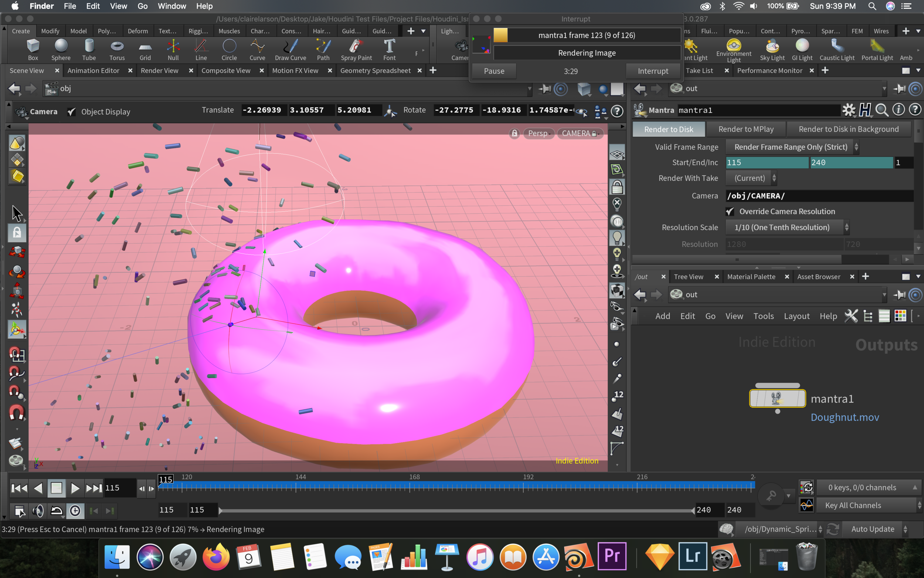
Task: Click the Doughnut.mov output link
Action: [x=845, y=417]
